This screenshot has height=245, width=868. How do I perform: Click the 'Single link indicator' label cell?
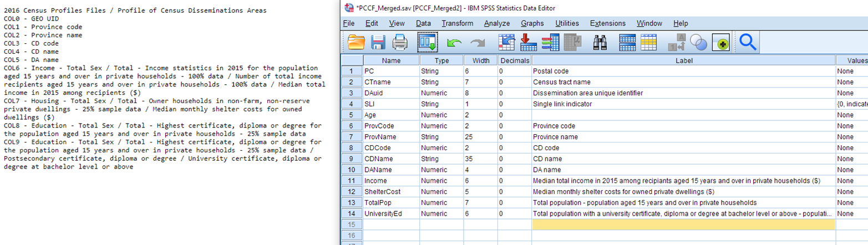click(683, 104)
